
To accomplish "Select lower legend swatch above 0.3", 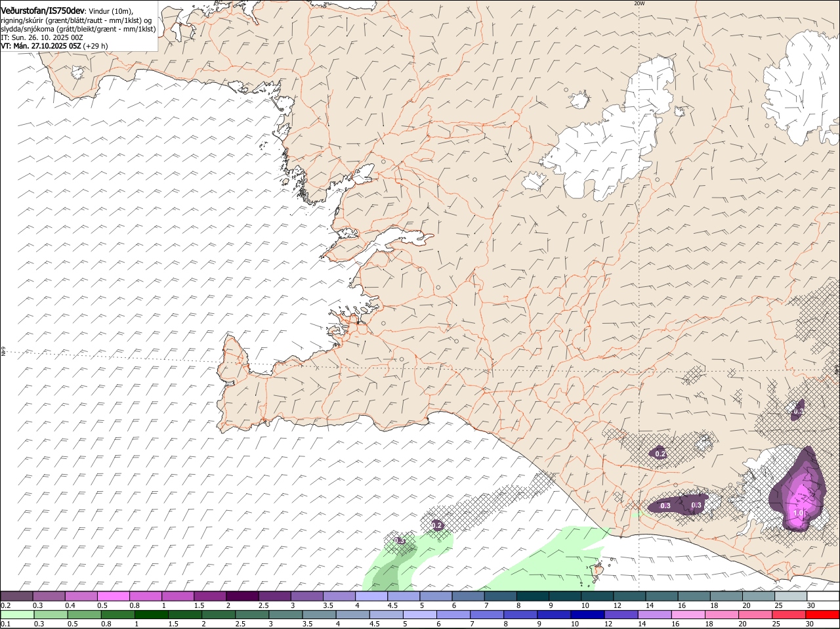I will coord(51,615).
